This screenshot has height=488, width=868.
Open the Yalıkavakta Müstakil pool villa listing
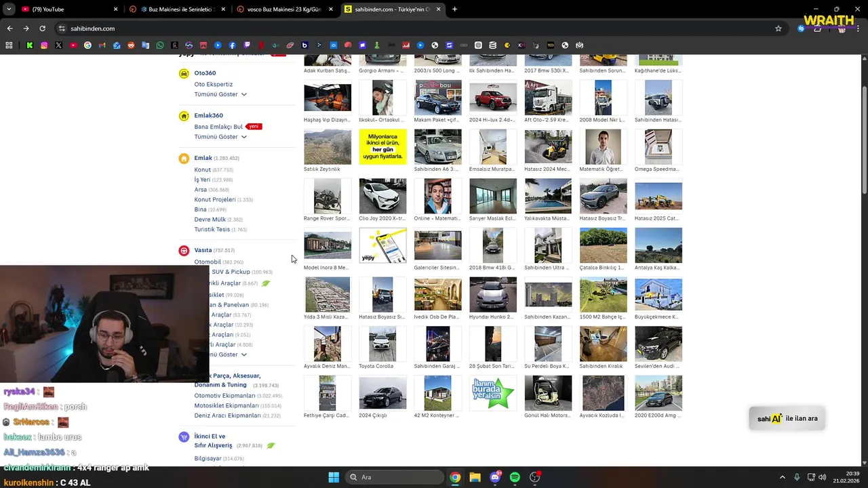tap(548, 196)
